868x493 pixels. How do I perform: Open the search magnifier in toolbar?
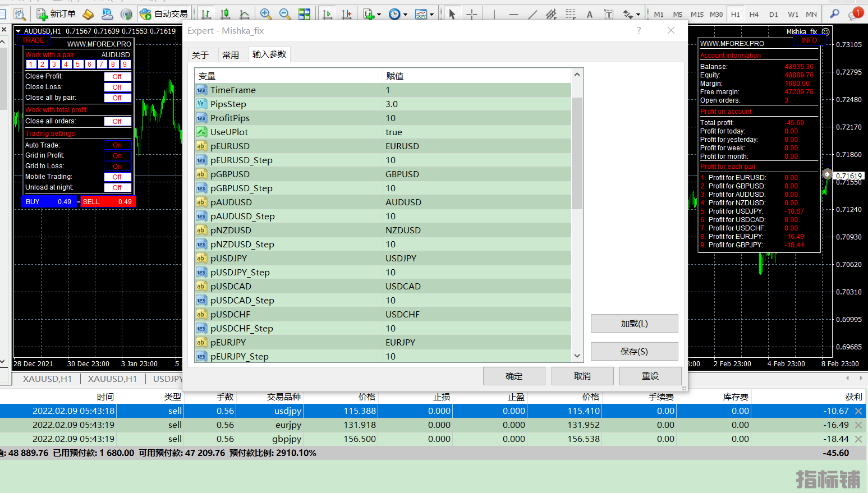tap(835, 14)
